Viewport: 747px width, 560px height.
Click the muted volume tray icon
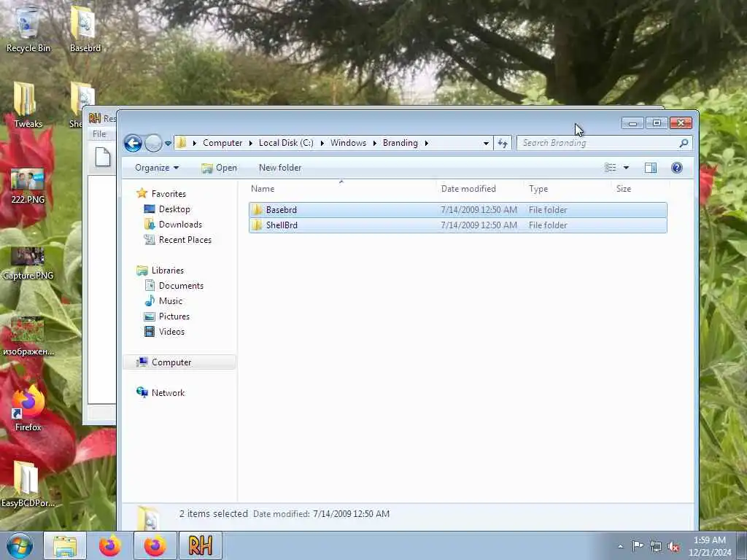point(673,547)
